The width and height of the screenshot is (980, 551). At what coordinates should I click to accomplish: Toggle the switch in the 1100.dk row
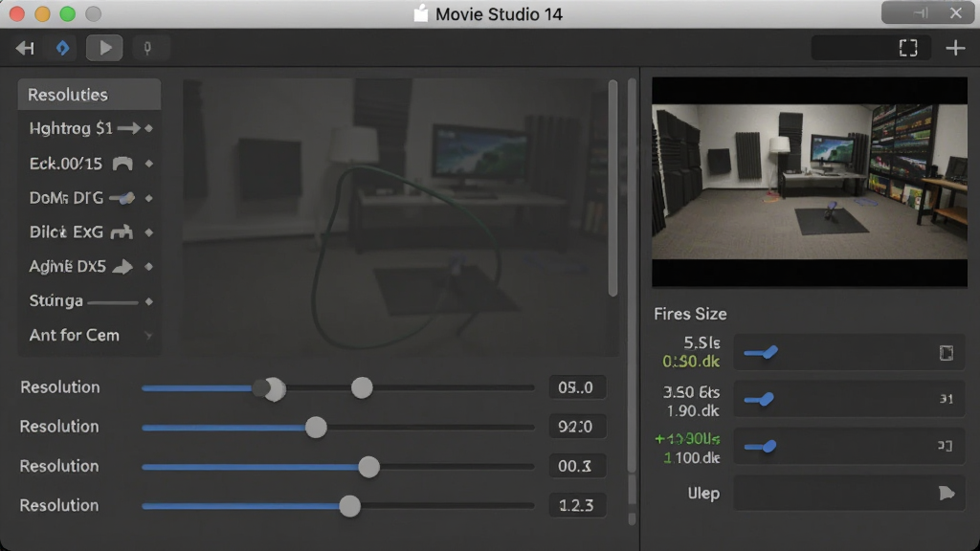(761, 446)
